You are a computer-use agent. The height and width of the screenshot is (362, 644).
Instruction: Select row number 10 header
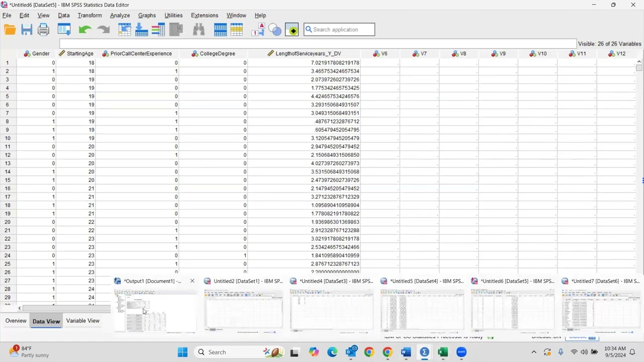point(8,138)
